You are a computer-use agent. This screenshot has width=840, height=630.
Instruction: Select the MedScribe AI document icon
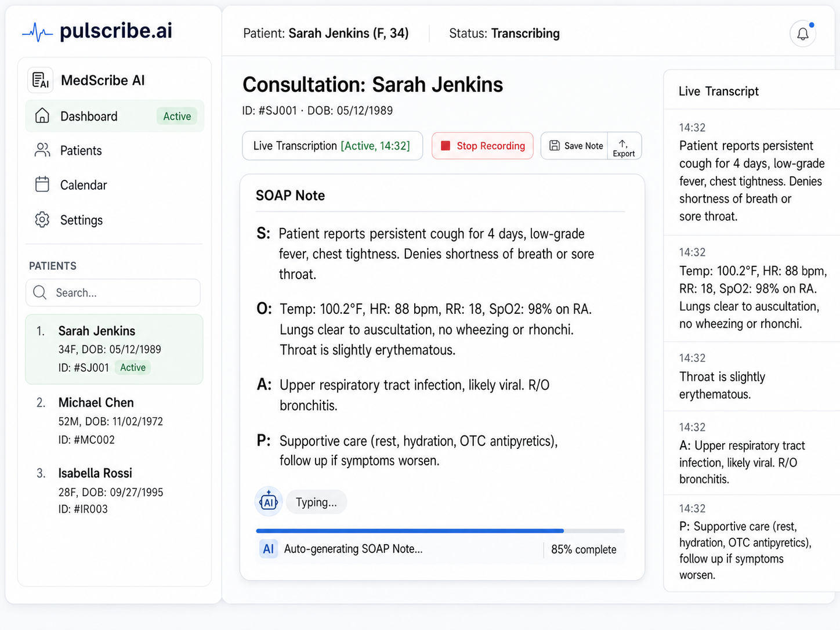39,80
